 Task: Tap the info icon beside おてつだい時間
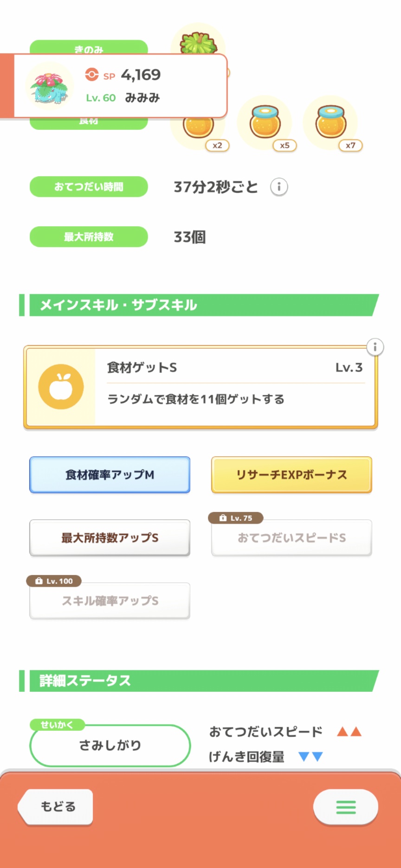(279, 187)
